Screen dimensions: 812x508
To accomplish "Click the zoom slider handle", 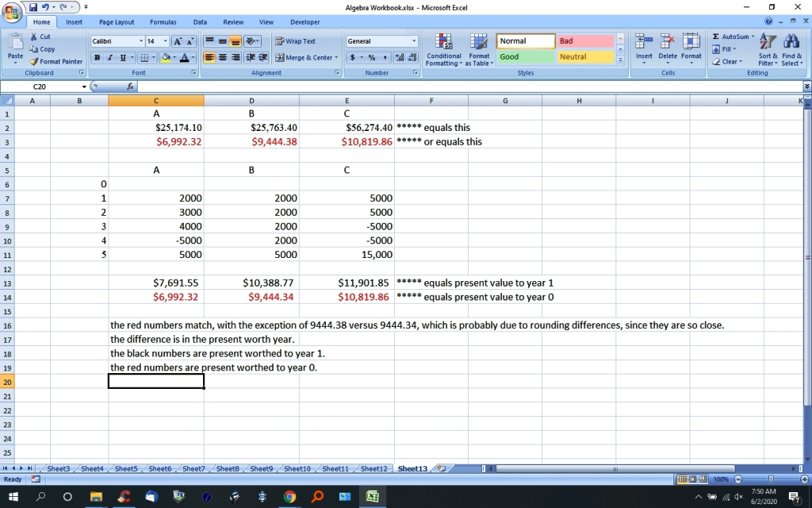I will 771,479.
